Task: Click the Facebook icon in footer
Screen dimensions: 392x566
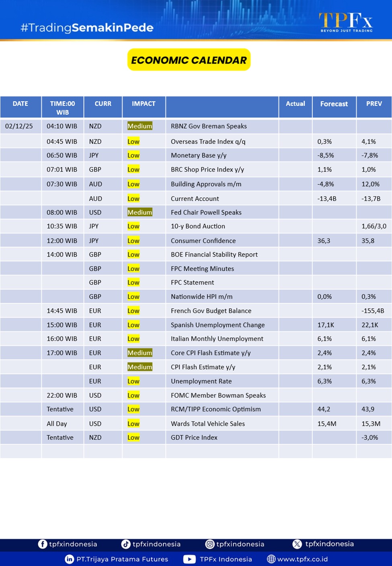Action: coord(42,544)
